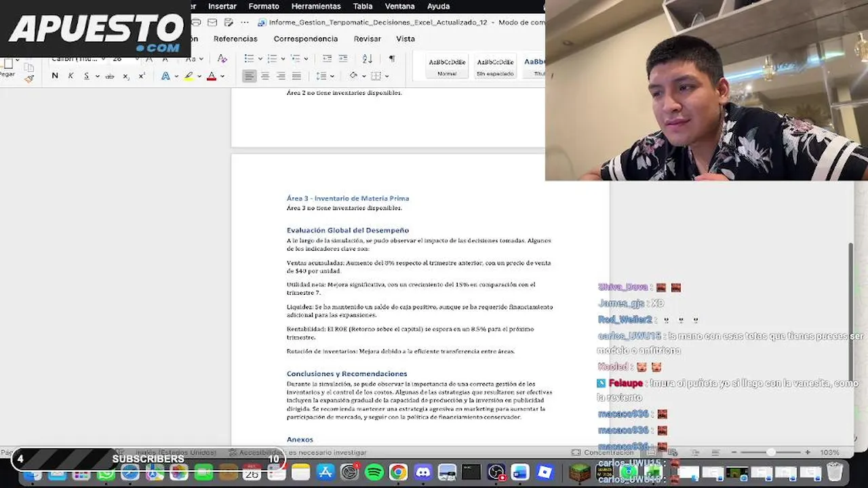This screenshot has width=868, height=488.
Task: Click copy icon beside Pegar
Action: pos(29,67)
